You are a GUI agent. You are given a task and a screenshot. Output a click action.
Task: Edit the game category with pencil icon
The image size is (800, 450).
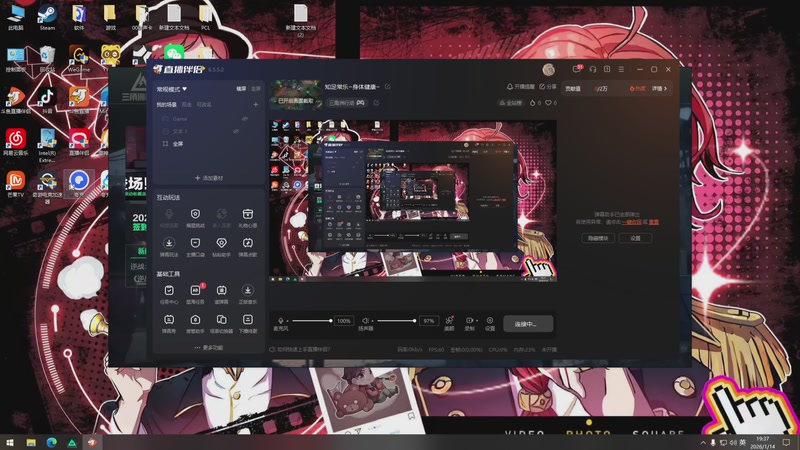(376, 103)
